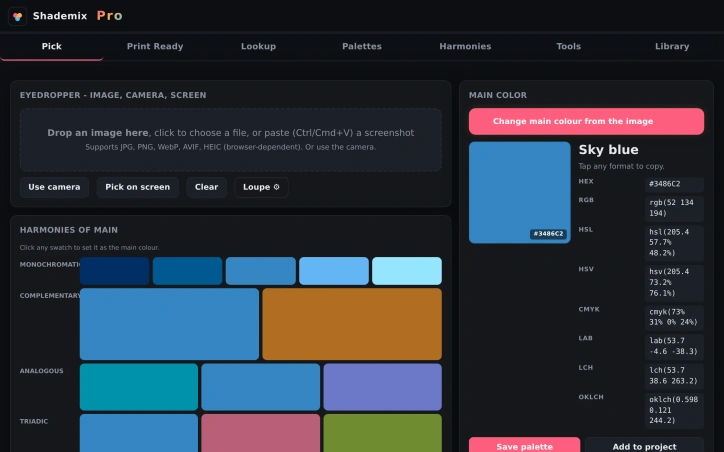Viewport: 724px width, 452px height.
Task: Select the palest cyan monochromatic swatch
Action: point(407,271)
